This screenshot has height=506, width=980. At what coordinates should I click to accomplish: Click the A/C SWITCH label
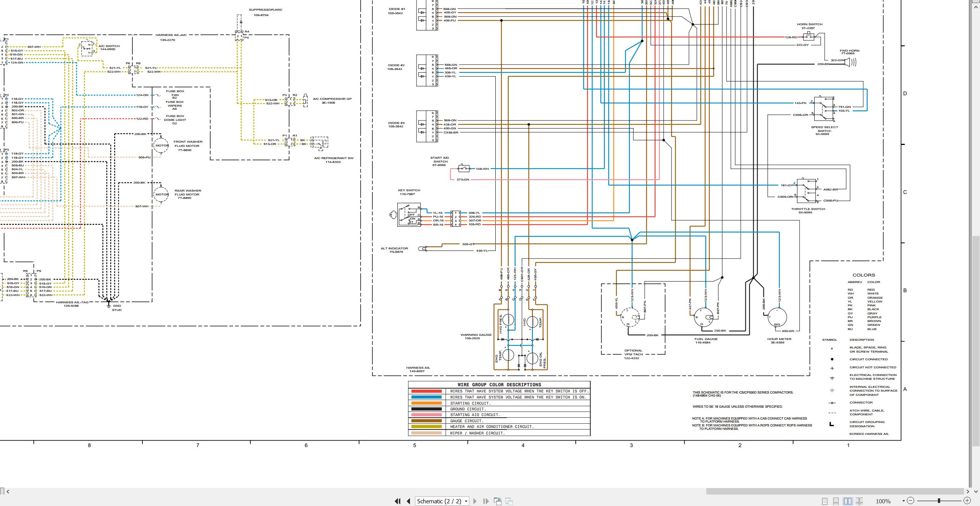109,46
